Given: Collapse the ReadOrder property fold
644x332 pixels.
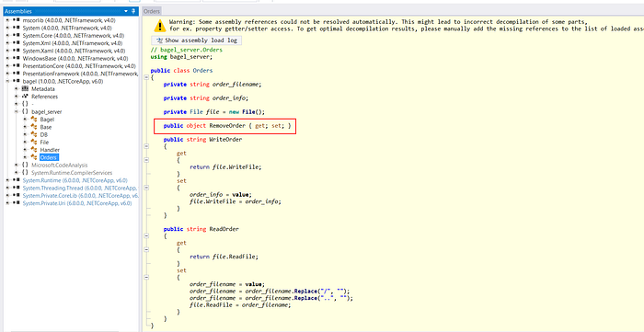Looking at the screenshot, I should [x=146, y=236].
